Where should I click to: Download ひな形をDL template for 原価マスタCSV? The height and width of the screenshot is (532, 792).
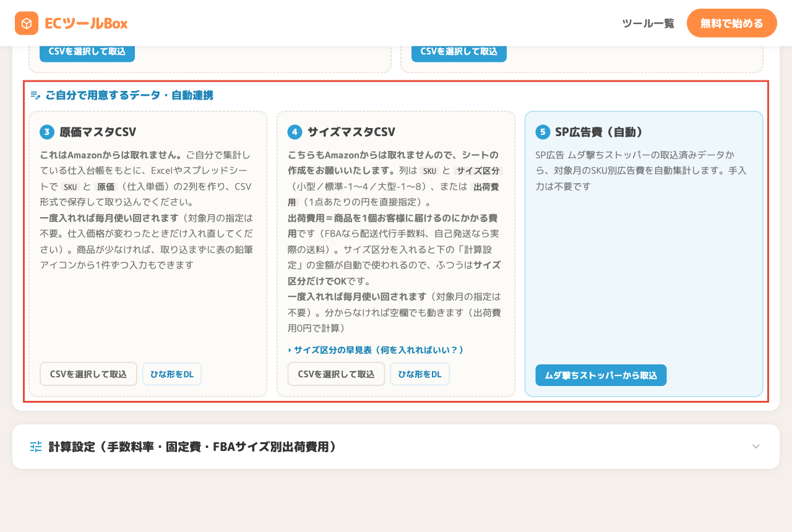point(172,374)
